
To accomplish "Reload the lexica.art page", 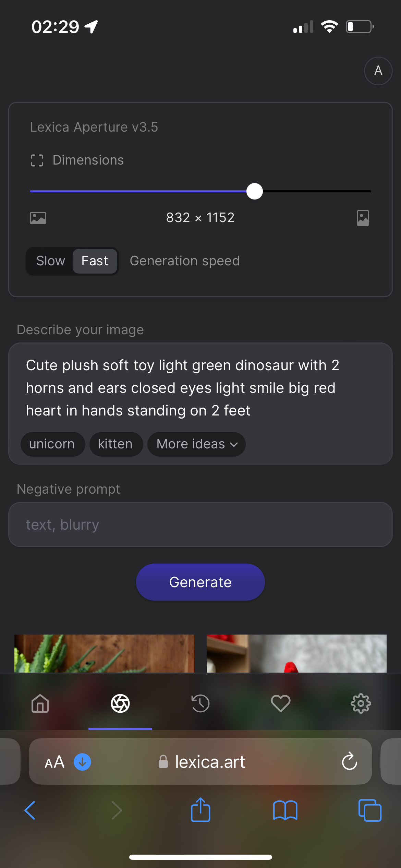I will [349, 761].
